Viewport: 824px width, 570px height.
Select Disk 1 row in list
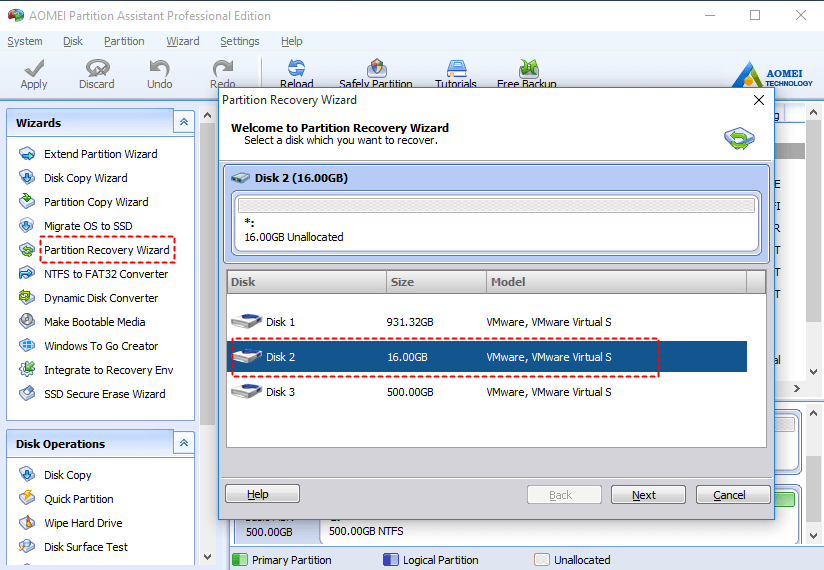click(x=487, y=322)
